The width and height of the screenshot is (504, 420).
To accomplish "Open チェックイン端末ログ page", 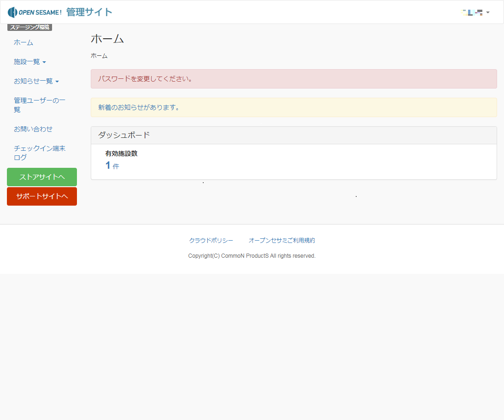I will click(x=40, y=153).
